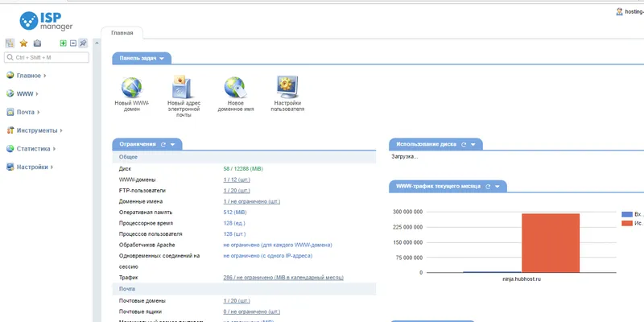Viewport: 644px width, 322px height.
Task: Click the Загрузка... loading text
Action: (405, 156)
